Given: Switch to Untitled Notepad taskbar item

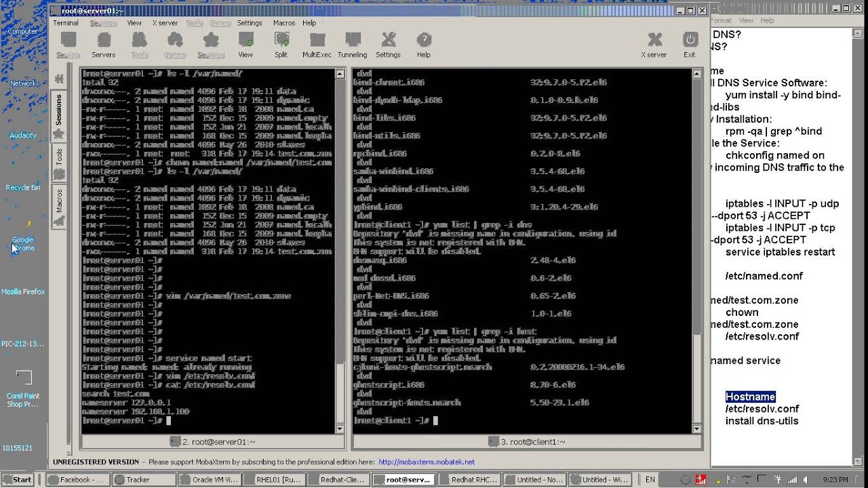Looking at the screenshot, I should click(x=534, y=480).
